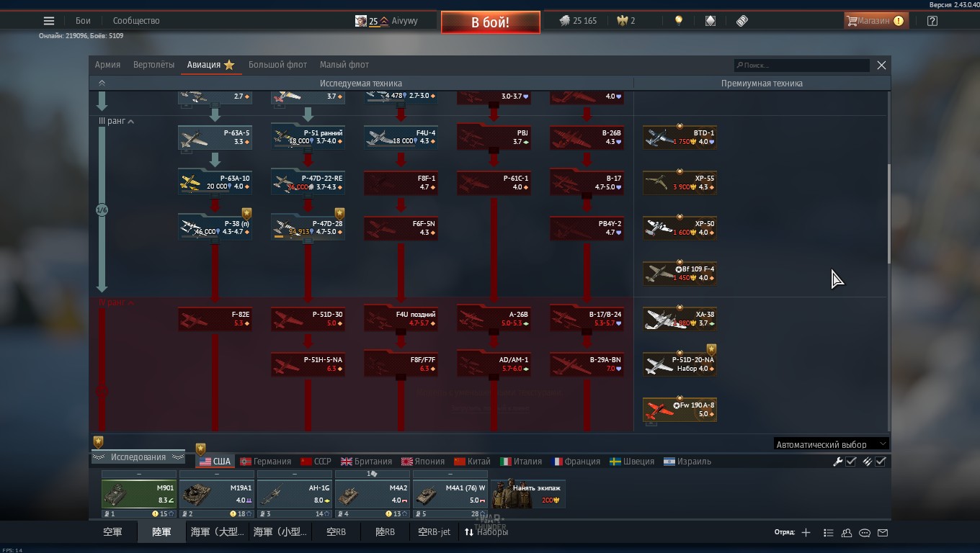
Task: Open player profile Aivywy
Action: point(387,21)
